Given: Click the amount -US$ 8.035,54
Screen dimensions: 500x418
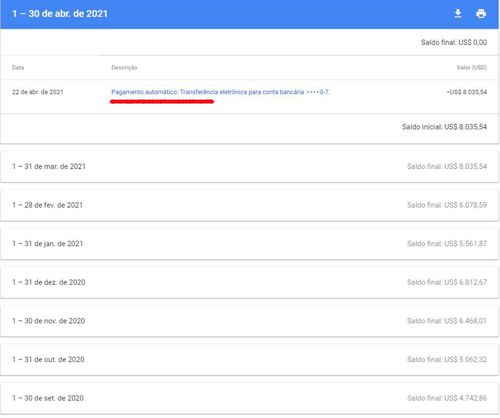Looking at the screenshot, I should point(467,92).
